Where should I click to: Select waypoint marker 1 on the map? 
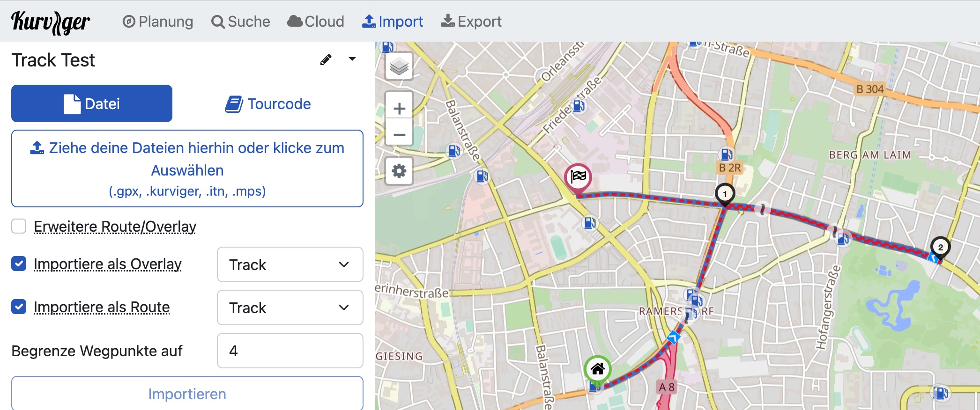[725, 194]
